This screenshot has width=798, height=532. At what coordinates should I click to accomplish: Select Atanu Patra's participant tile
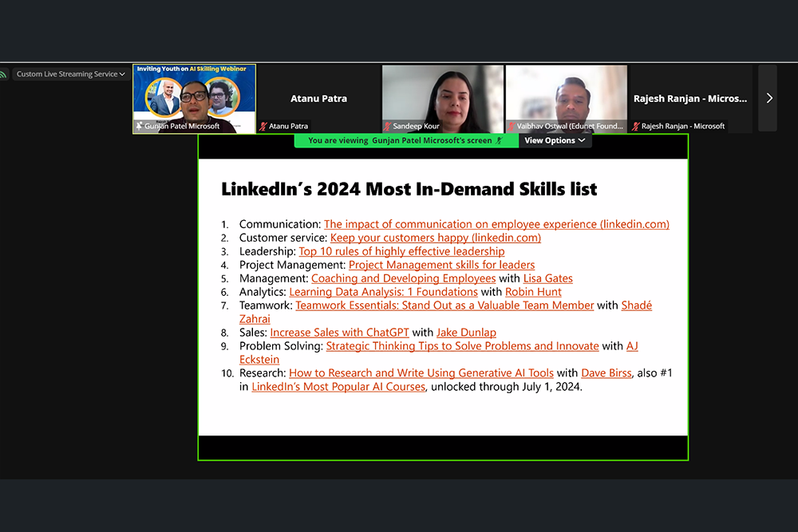pyautogui.click(x=318, y=99)
